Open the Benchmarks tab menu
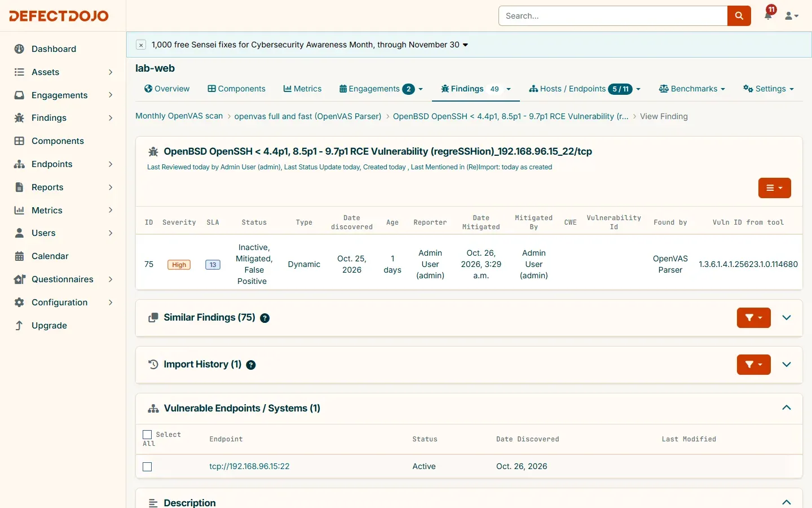812x508 pixels. (692, 89)
